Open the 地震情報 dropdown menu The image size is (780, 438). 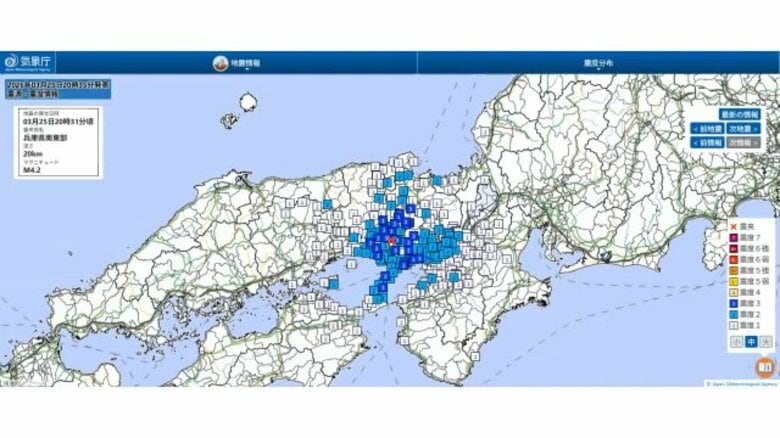247,64
